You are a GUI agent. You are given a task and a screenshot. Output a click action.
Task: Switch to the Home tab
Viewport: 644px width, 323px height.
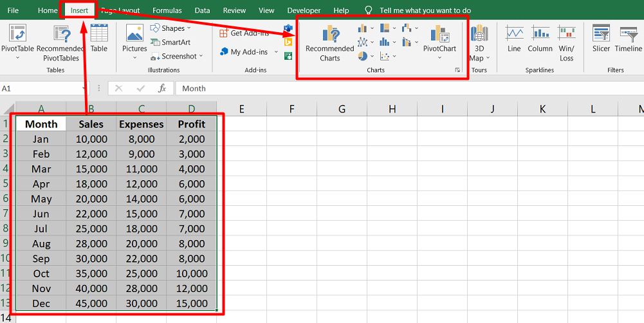48,10
